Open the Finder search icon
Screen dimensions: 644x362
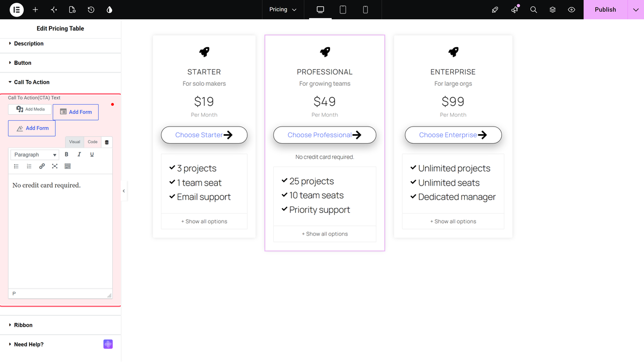(533, 10)
